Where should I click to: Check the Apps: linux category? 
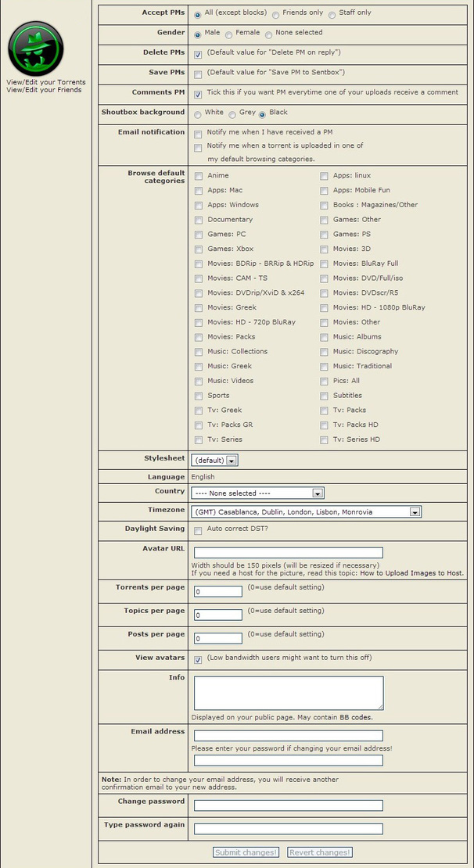pyautogui.click(x=324, y=176)
